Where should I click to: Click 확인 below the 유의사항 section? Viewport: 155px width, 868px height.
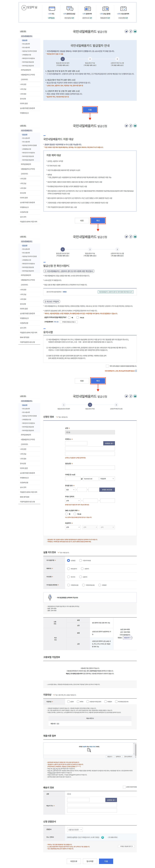tap(98, 381)
